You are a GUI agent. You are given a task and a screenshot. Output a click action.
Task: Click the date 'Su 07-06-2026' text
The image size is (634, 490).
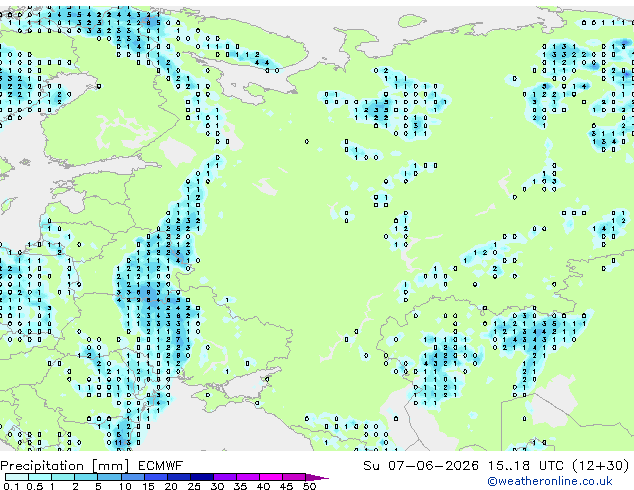click(421, 466)
